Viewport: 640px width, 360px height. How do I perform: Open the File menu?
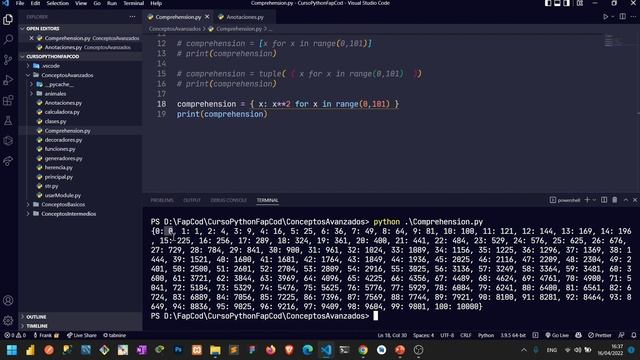[20, 3]
